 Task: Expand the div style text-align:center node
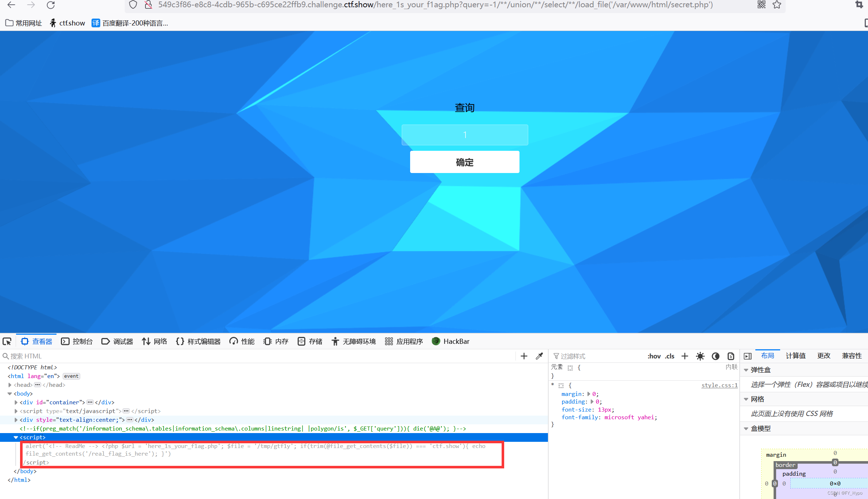[16, 420]
